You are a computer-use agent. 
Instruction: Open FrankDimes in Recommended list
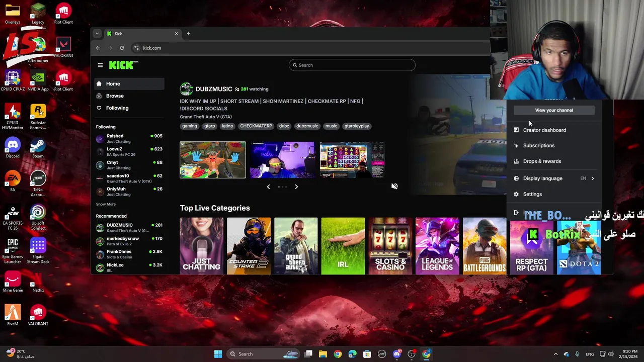point(129,254)
